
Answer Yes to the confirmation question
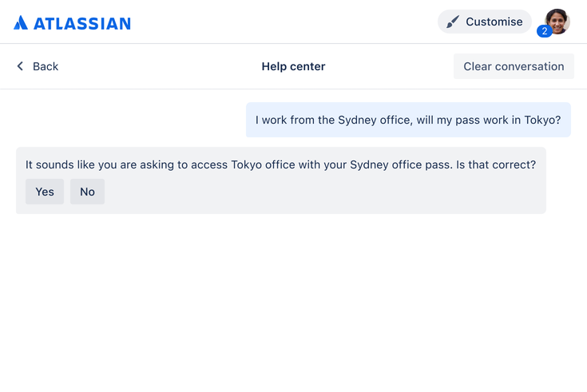click(x=45, y=192)
